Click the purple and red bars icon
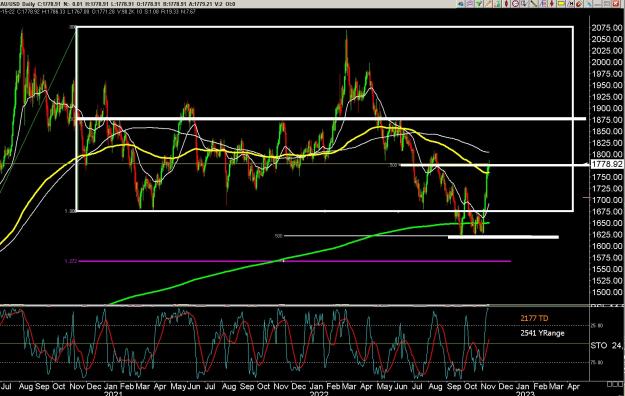 coord(543,4)
